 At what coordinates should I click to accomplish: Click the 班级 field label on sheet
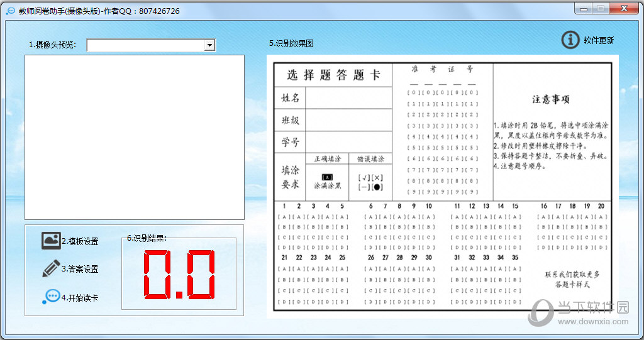click(290, 120)
